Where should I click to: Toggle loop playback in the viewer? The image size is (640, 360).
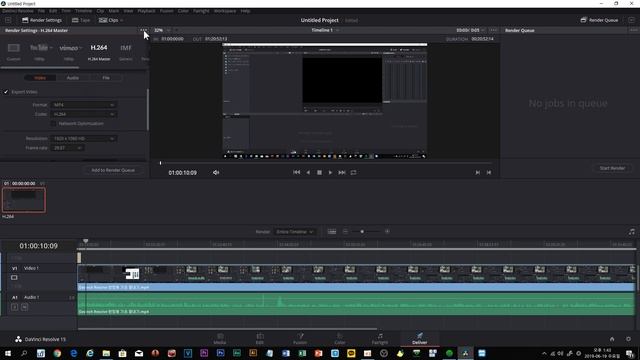(x=353, y=172)
